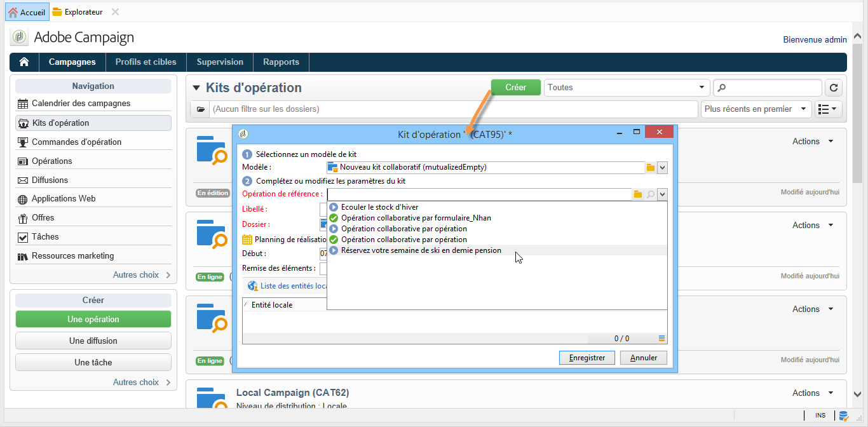Viewport: 868px width, 427px height.
Task: Click the Opération de référence magnifier icon
Action: tap(651, 194)
